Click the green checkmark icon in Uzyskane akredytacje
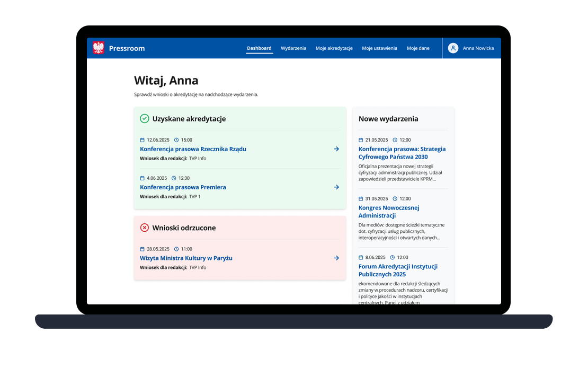 [x=144, y=119]
